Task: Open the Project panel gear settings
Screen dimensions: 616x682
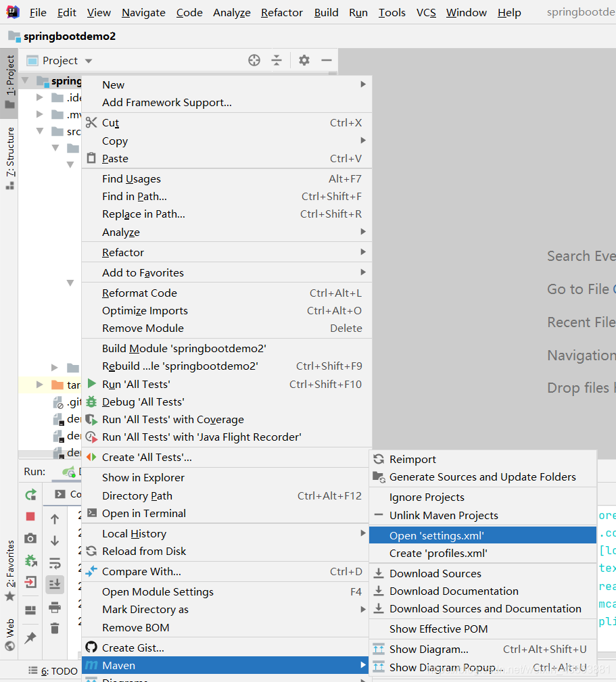Action: 304,60
